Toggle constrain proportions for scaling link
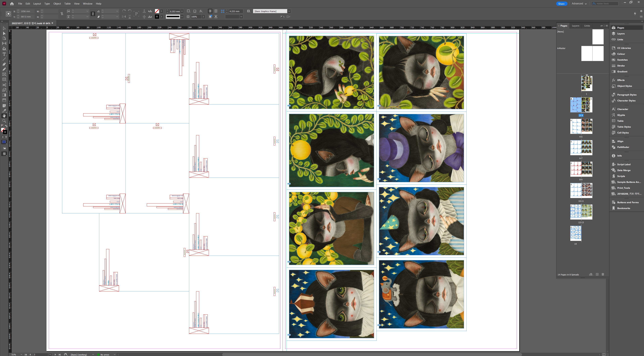This screenshot has height=356, width=644. pos(93,14)
